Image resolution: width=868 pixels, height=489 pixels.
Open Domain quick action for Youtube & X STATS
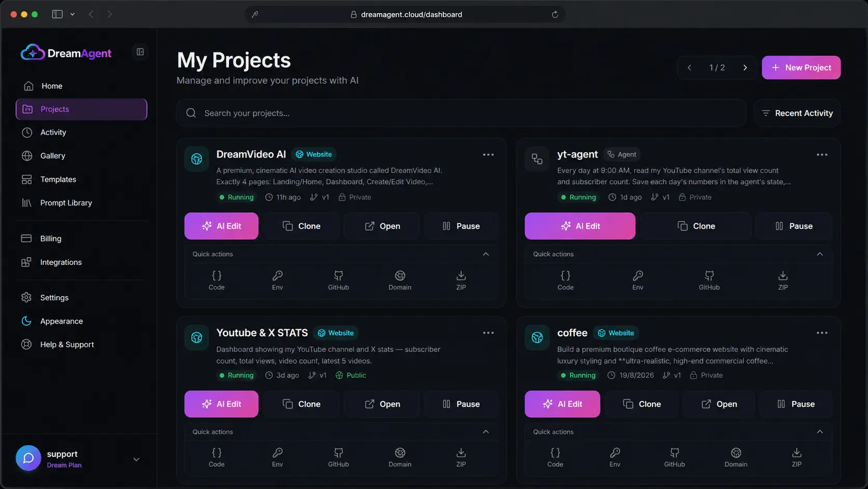[400, 458]
